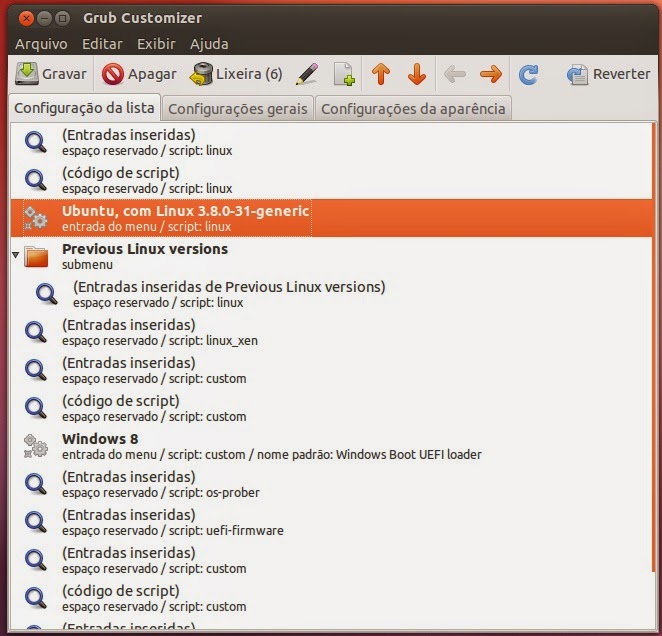Click the Reverter button
Screen dimensions: 662x636
coord(609,74)
